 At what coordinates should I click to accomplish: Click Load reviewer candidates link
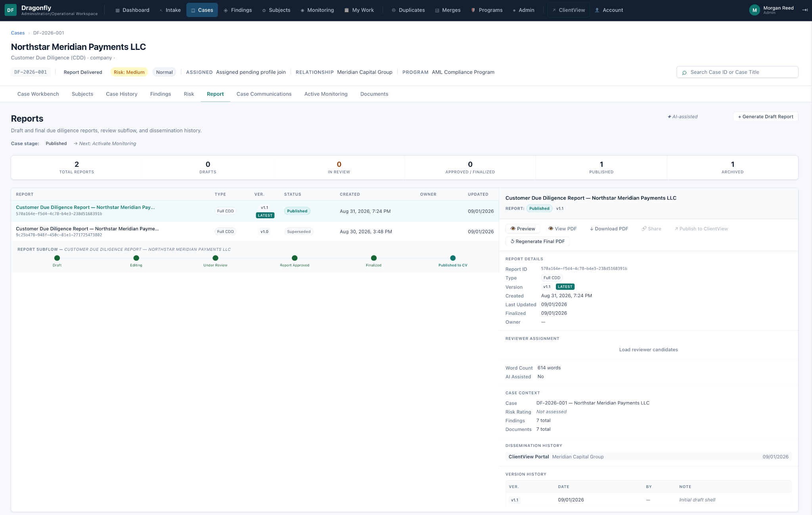click(648, 349)
